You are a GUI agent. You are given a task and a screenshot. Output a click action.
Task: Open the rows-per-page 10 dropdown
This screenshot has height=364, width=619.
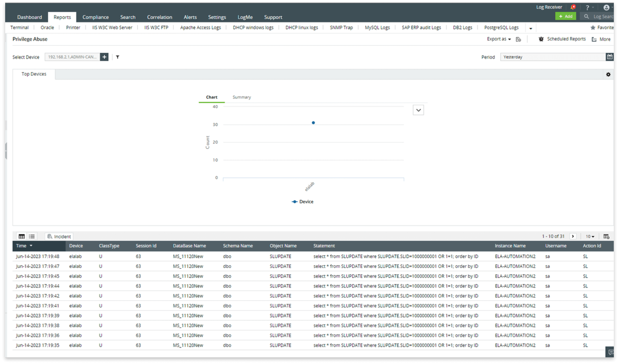(590, 236)
